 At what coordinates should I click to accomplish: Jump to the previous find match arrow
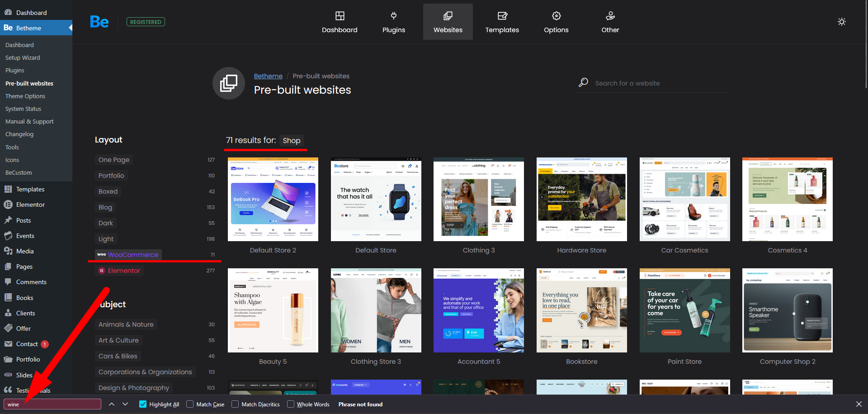pos(112,404)
